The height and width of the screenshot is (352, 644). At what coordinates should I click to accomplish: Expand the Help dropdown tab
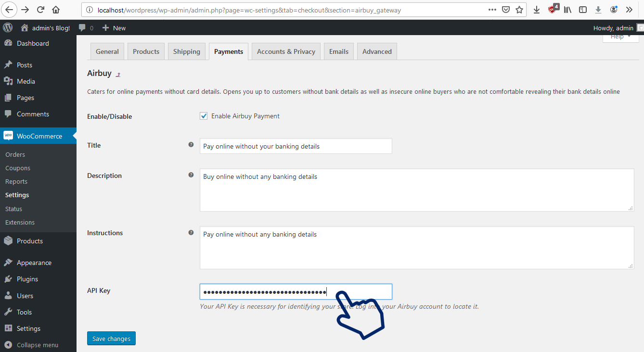(620, 37)
